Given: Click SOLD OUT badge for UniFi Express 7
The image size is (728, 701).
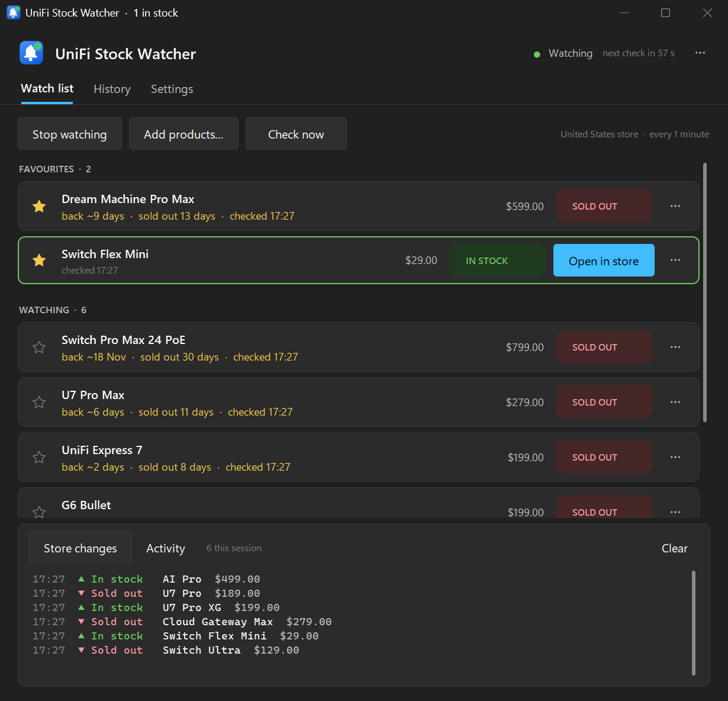Looking at the screenshot, I should point(604,457).
